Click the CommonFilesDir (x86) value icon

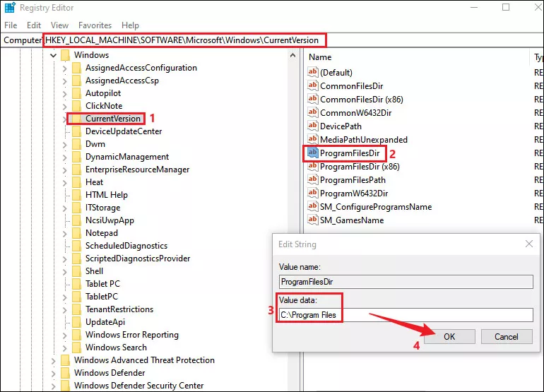click(x=312, y=99)
